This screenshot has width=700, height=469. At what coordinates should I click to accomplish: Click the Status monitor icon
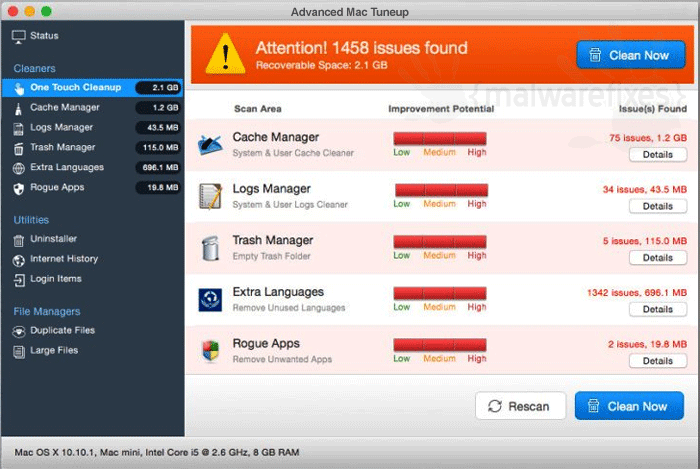click(x=18, y=37)
